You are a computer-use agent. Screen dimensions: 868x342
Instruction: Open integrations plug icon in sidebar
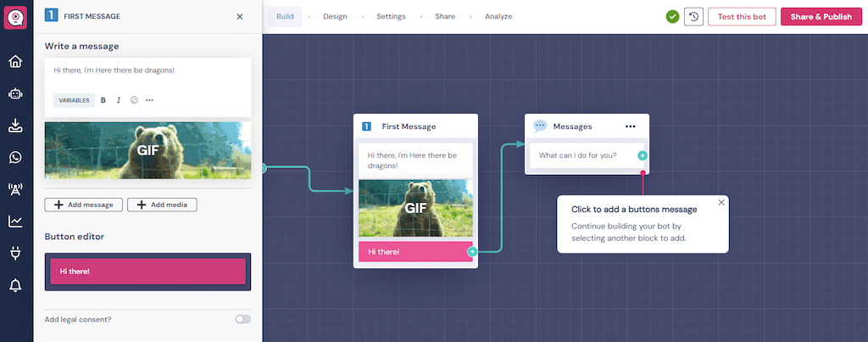15,253
